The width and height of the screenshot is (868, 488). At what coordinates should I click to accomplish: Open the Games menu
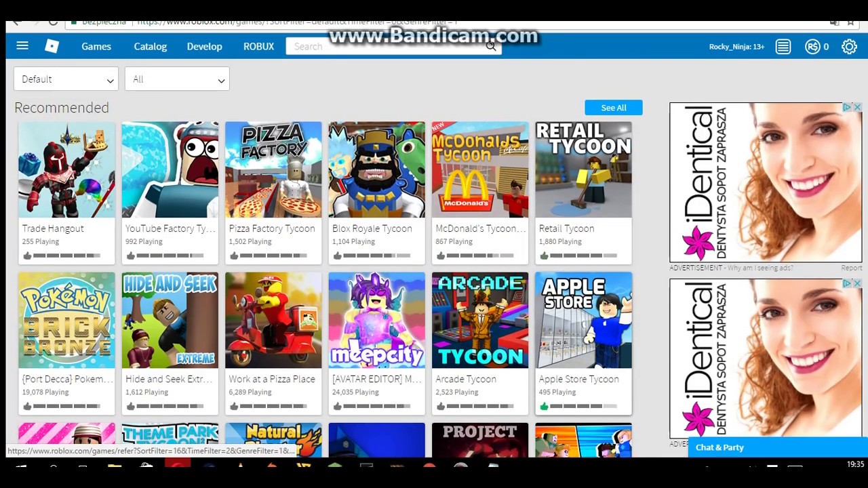[x=96, y=46]
